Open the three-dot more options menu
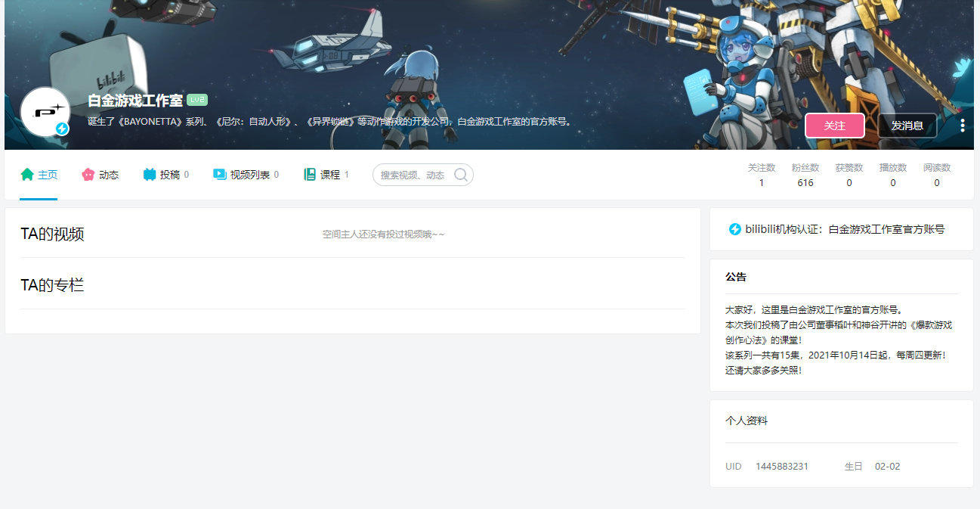 (962, 126)
